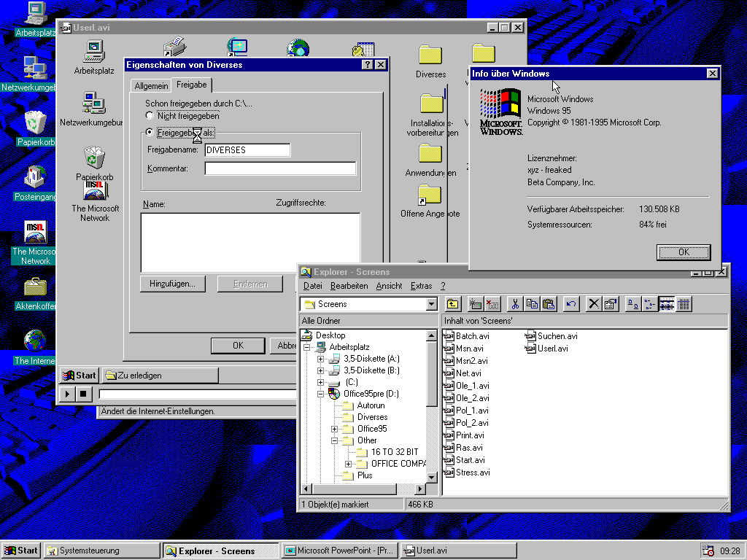The image size is (747, 560).
Task: Collapse the Office95pre (D:) tree node
Action: [321, 394]
